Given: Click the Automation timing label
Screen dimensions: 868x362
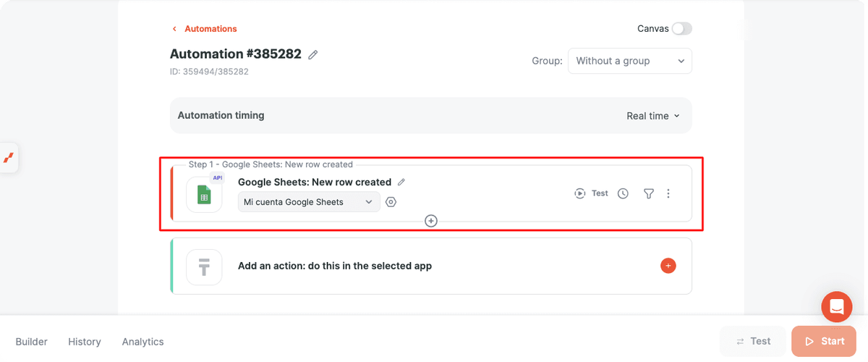Looking at the screenshot, I should (221, 115).
